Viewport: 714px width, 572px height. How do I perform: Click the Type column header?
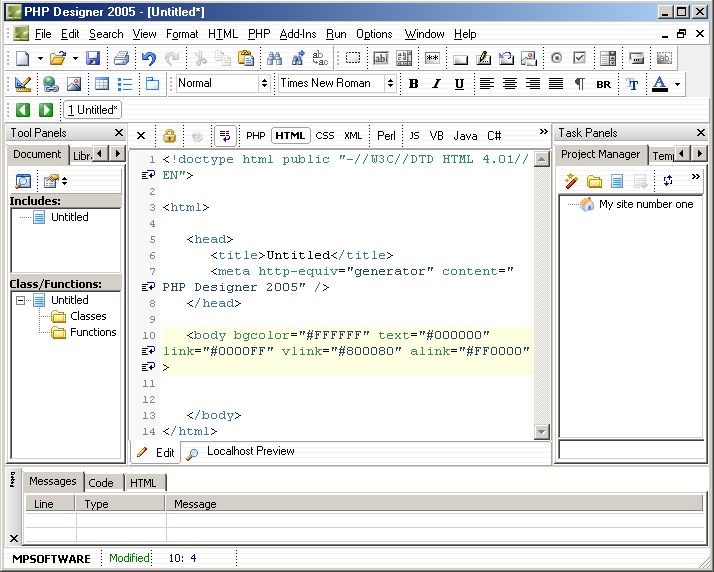[120, 504]
